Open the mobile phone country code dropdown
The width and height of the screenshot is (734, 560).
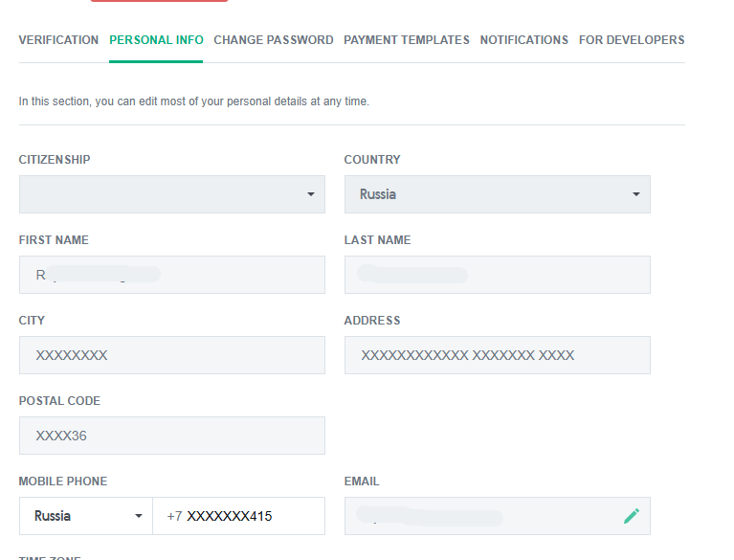(x=85, y=516)
